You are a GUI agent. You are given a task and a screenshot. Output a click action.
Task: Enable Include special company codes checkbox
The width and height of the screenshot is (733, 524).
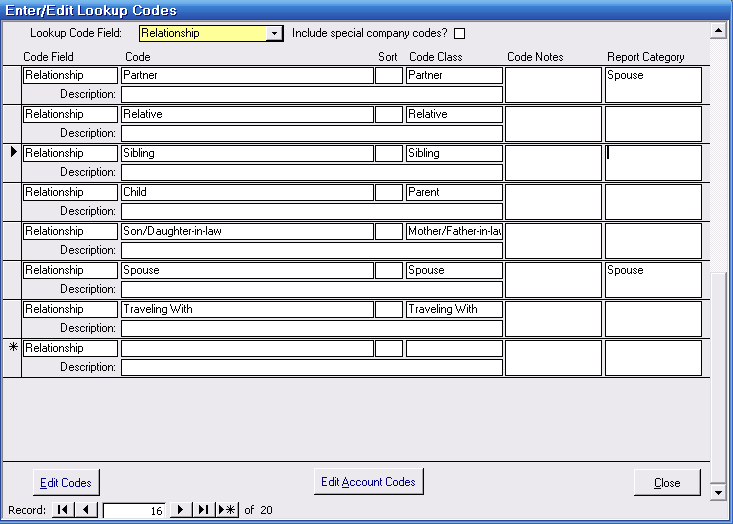pyautogui.click(x=460, y=34)
